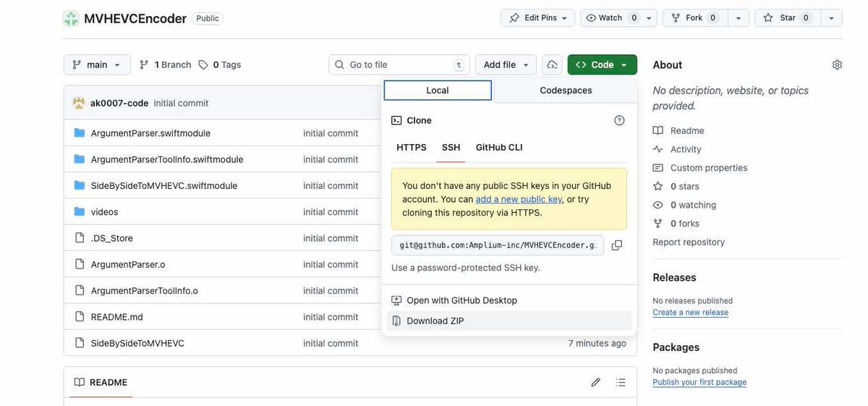This screenshot has height=406, width=868.
Task: Click initial commit for README.md row
Action: 331,316
